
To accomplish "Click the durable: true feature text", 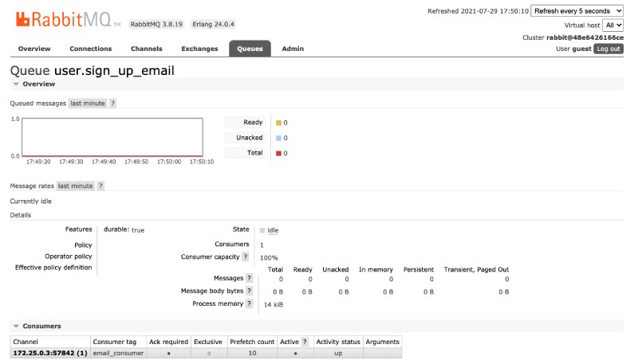I will tap(124, 230).
